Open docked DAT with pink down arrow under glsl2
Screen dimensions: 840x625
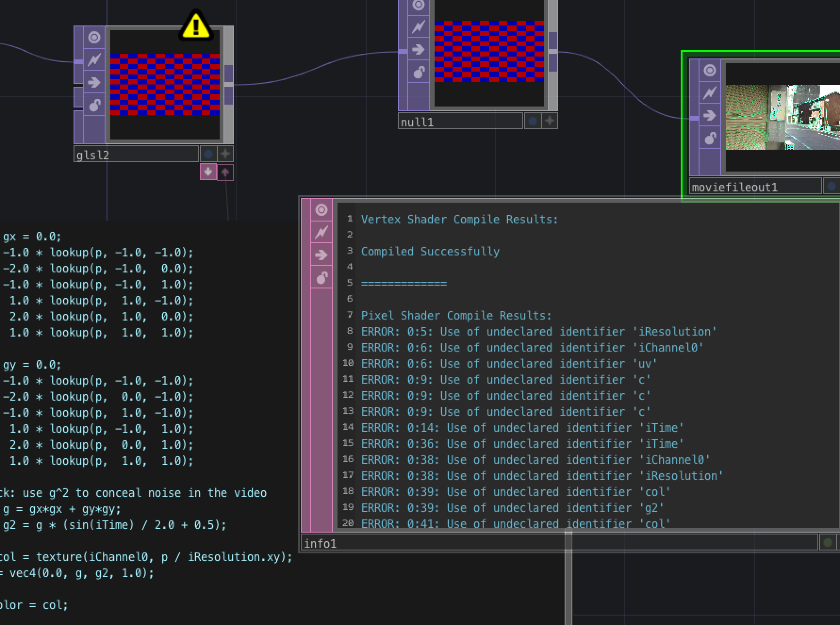[x=207, y=173]
